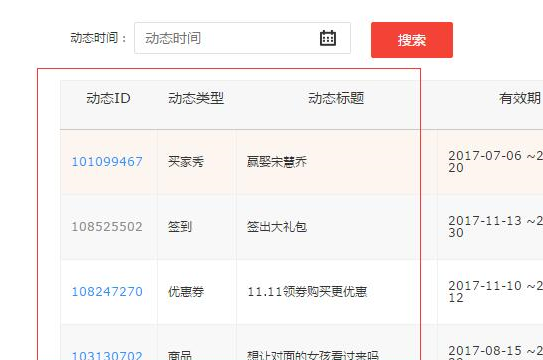The width and height of the screenshot is (543, 360).
Task: Click title 想让对面的女孩看过来吗
Action: 313,356
